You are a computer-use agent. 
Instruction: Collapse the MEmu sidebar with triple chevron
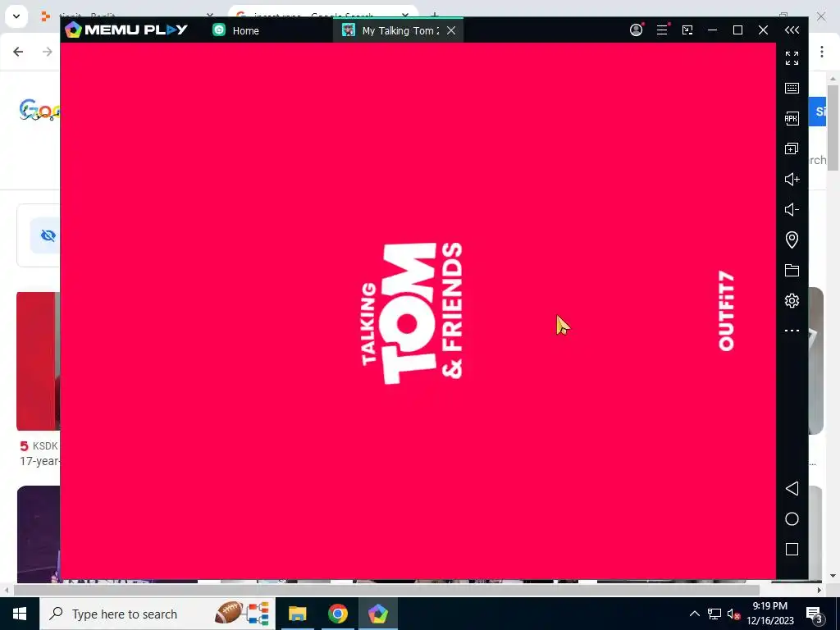(792, 30)
